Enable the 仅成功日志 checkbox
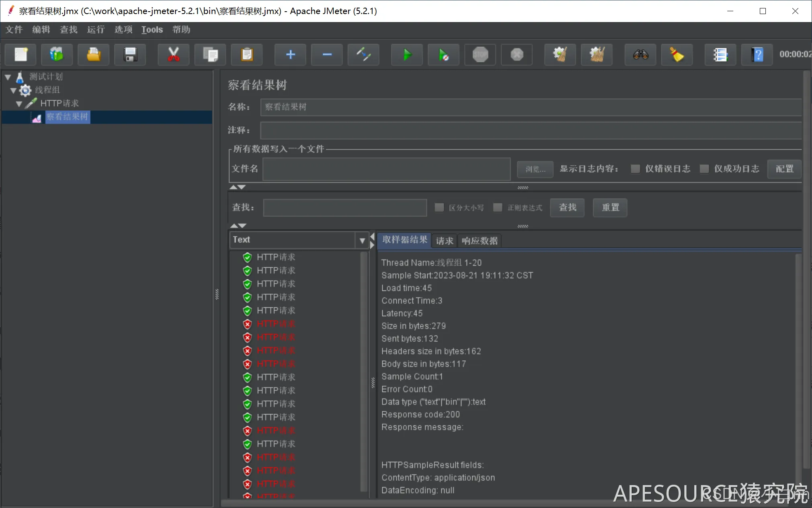This screenshot has height=508, width=812. pos(704,169)
